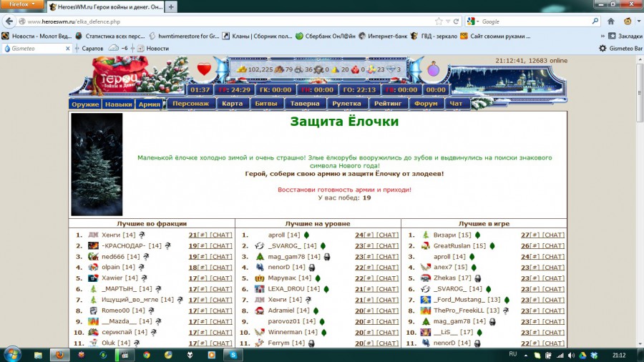Open bookmark Кланы | Сборник

click(257, 36)
